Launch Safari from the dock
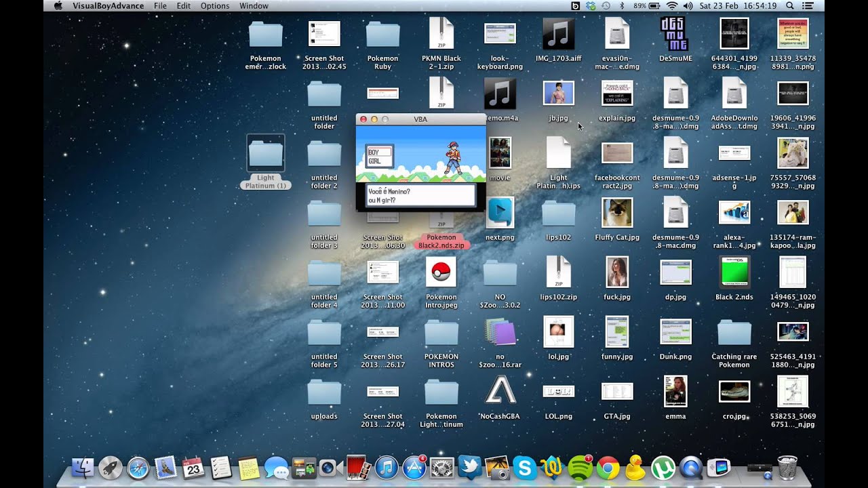Viewport: 868px width, 488px height. click(138, 468)
